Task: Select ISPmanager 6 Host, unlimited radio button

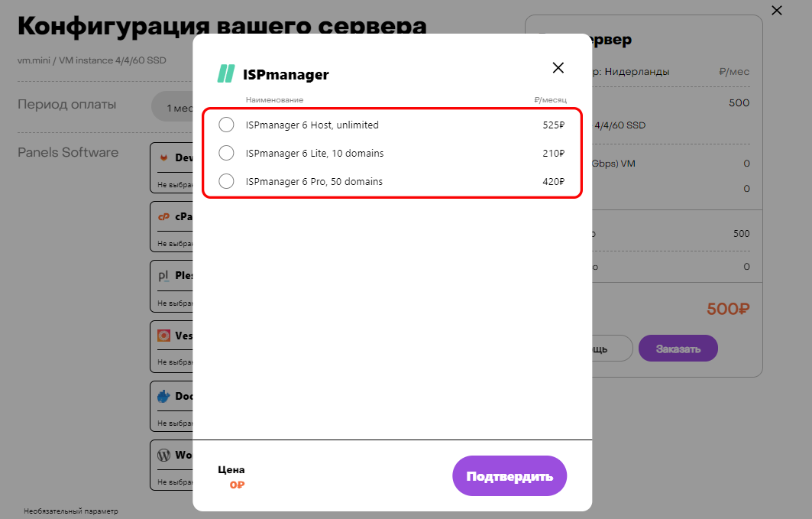Action: (226, 125)
